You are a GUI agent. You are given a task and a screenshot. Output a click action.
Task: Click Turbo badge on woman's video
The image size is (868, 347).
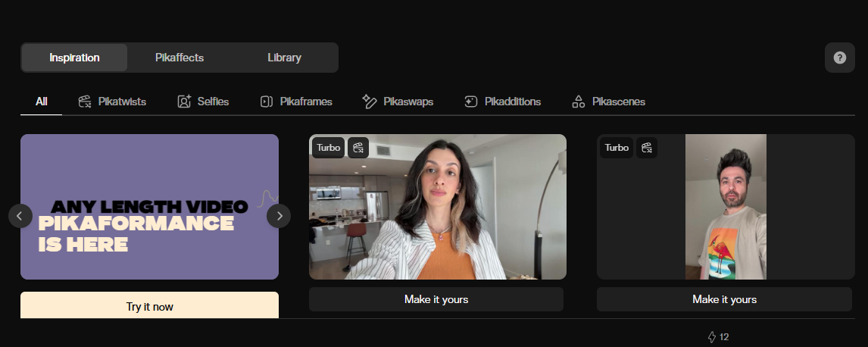pyautogui.click(x=328, y=148)
